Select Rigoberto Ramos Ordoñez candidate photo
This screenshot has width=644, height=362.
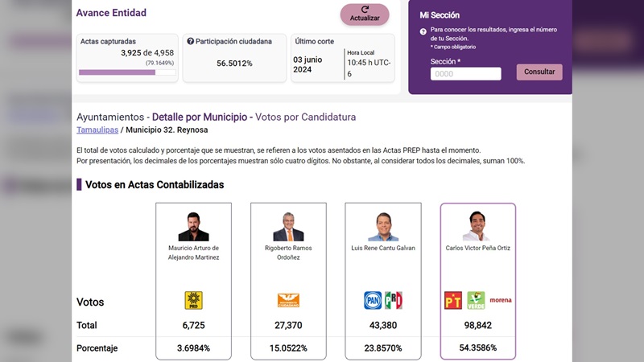(288, 226)
